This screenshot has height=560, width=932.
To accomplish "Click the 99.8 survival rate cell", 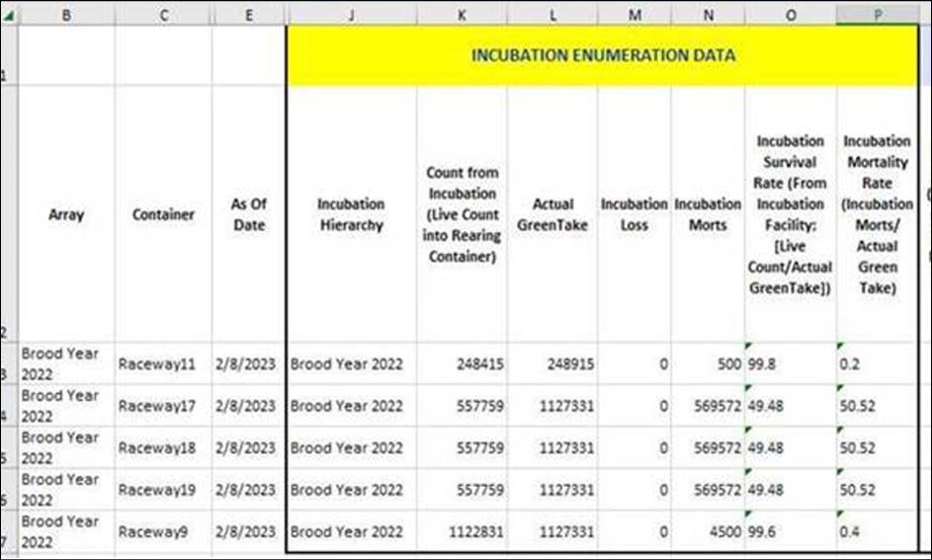I will click(x=790, y=363).
